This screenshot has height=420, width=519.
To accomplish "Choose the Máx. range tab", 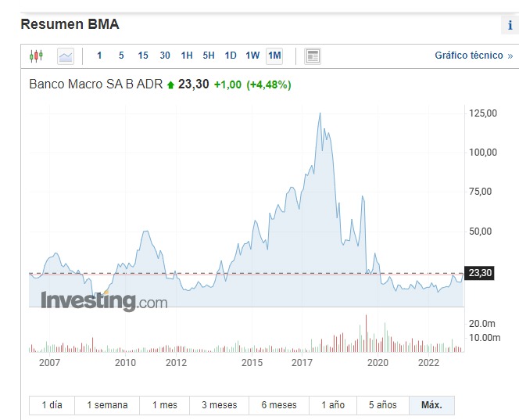I will 432,405.
